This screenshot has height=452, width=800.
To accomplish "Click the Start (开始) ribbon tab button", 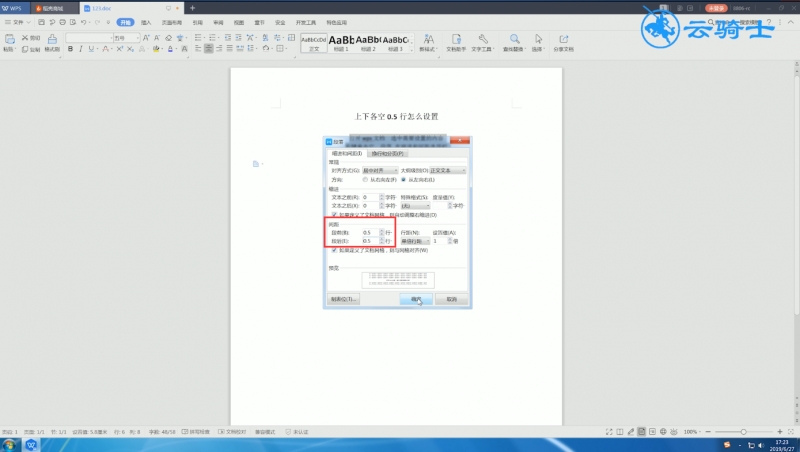I will pyautogui.click(x=125, y=22).
